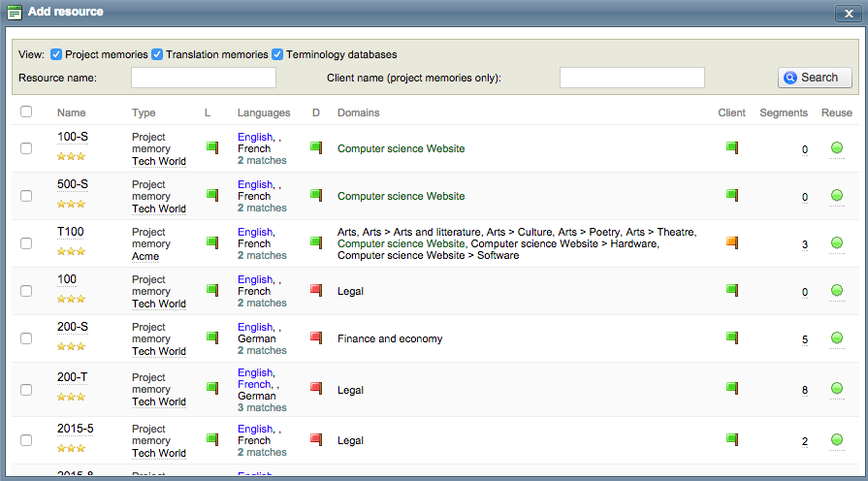The image size is (868, 481).
Task: Click the green reuse circle for 100-S
Action: click(837, 148)
